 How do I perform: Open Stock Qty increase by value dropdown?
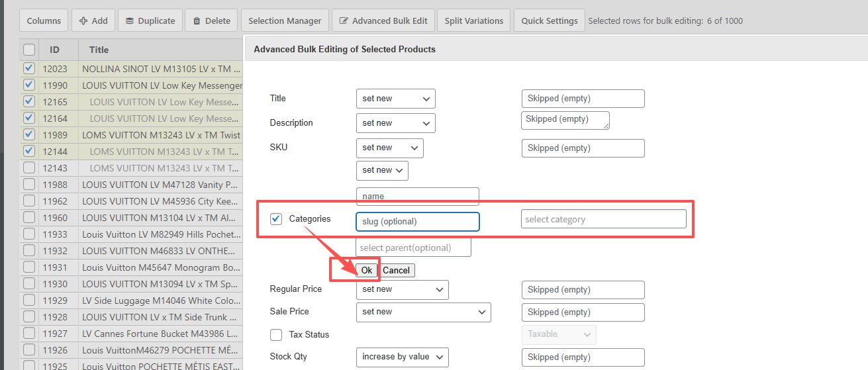point(402,357)
